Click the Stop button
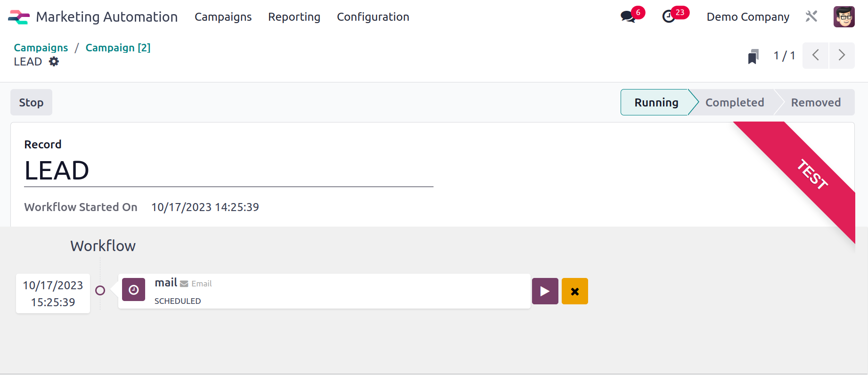868x375 pixels. [x=31, y=102]
